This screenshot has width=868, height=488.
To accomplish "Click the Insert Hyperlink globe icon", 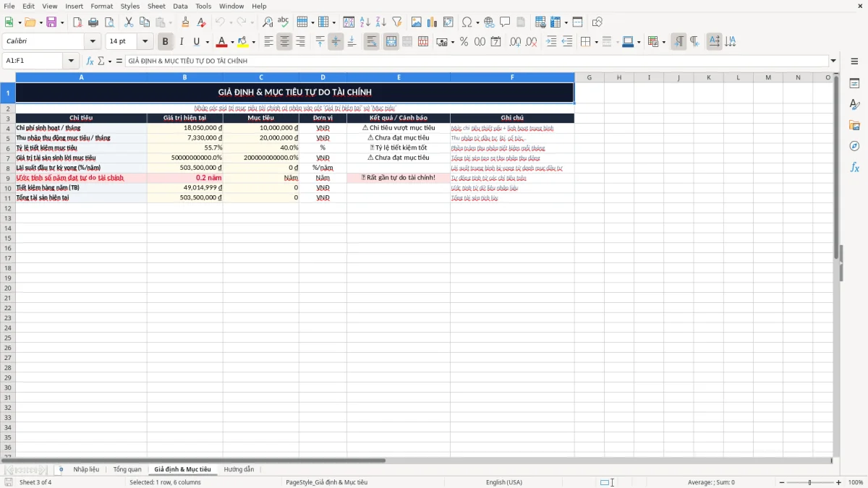I will click(x=489, y=22).
